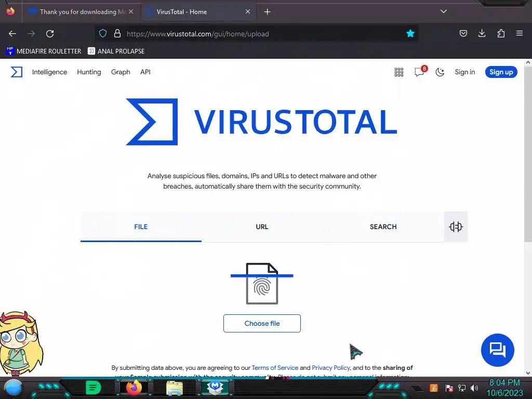Open File Explorer from the taskbar

click(175, 388)
